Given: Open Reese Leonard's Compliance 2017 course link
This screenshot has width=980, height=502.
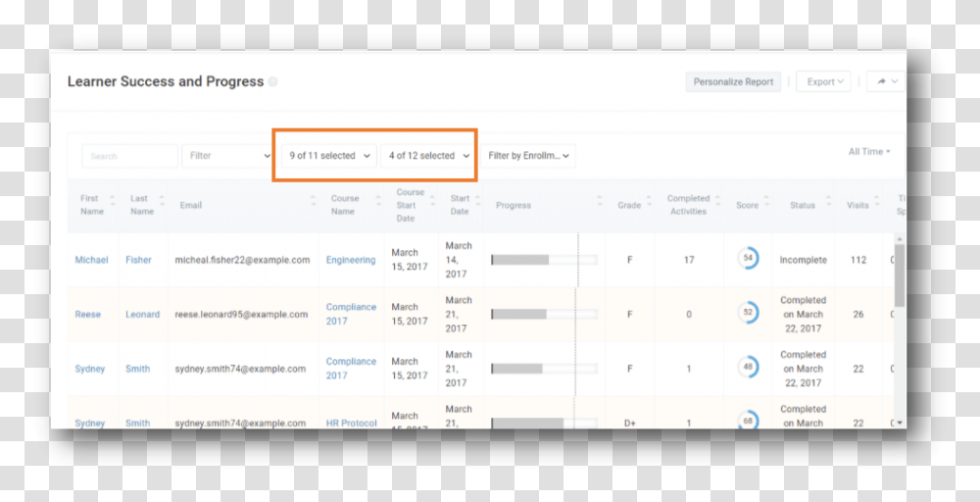Looking at the screenshot, I should tap(351, 315).
